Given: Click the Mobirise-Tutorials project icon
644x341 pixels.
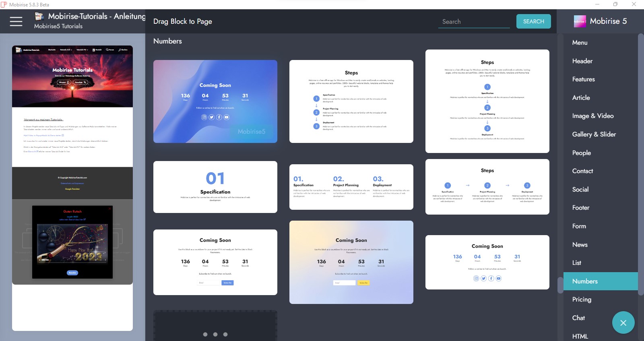Looking at the screenshot, I should pos(39,16).
